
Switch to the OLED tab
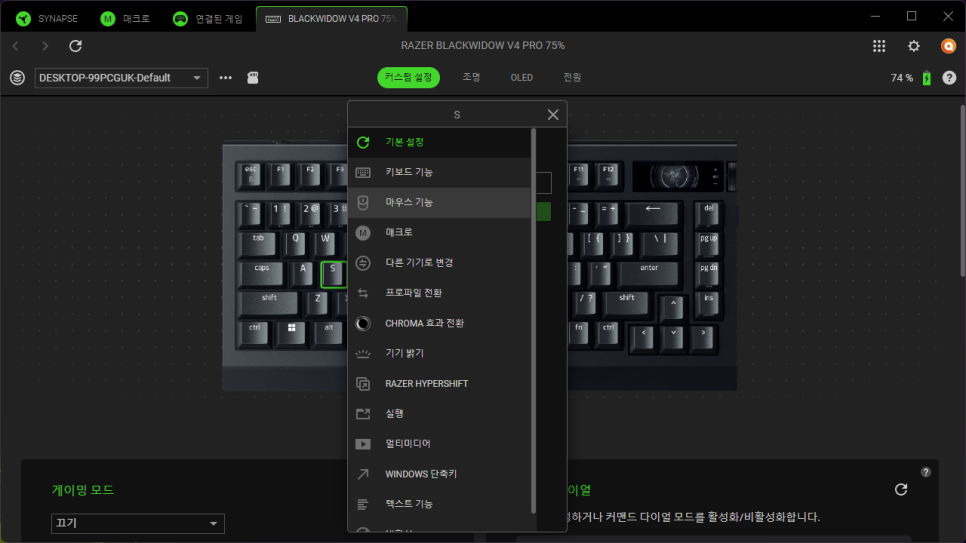tap(521, 78)
